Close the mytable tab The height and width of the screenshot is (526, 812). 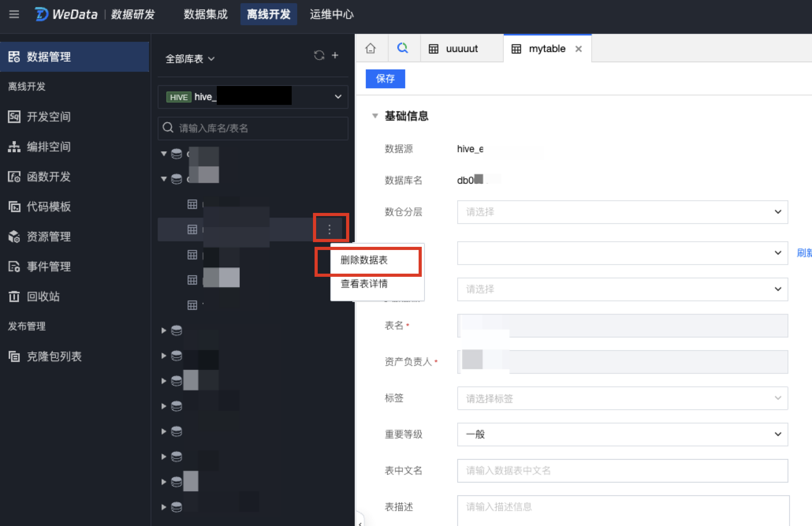[x=578, y=49]
